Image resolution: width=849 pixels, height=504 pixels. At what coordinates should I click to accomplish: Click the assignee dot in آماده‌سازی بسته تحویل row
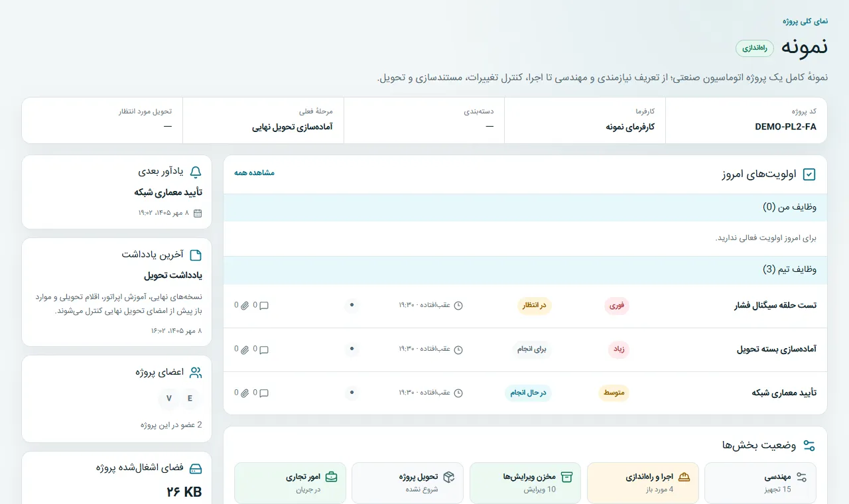point(352,349)
